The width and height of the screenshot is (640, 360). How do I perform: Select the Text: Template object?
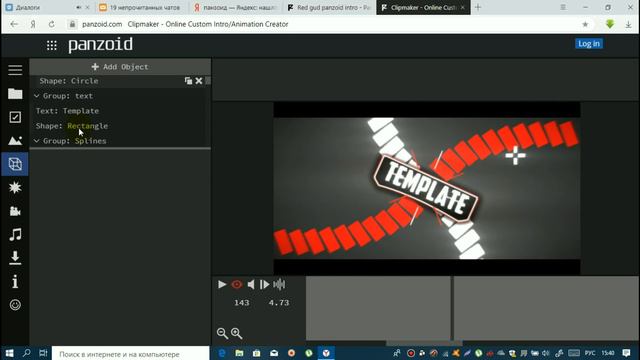pyautogui.click(x=67, y=111)
